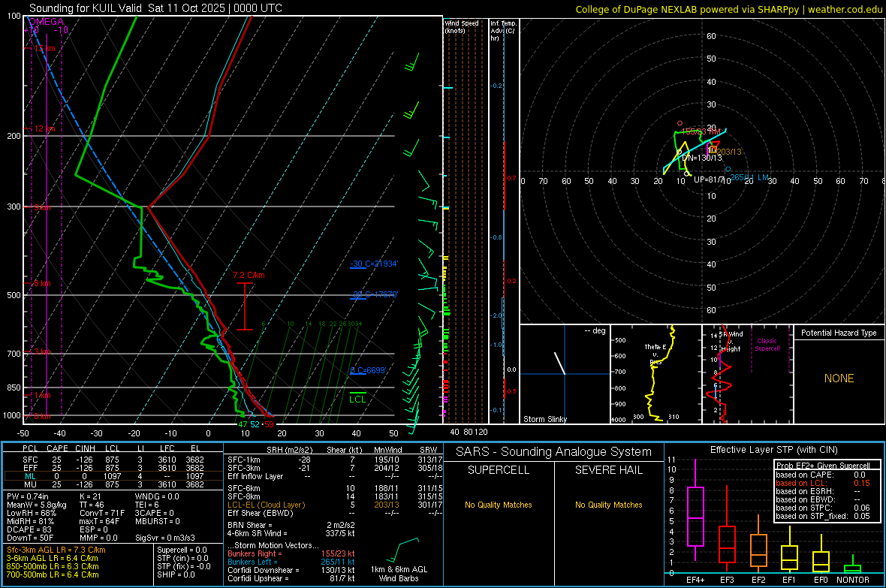Click the Theta-E v. Pres label

coord(655,354)
